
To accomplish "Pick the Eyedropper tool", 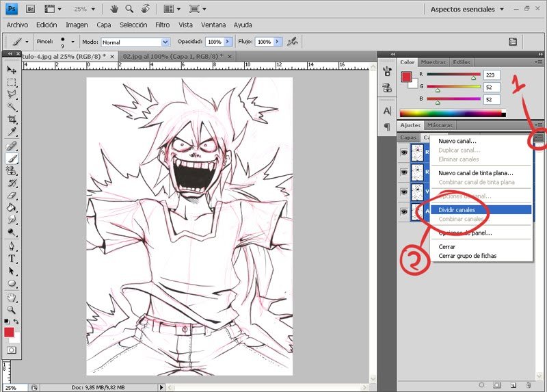I will tap(12, 131).
